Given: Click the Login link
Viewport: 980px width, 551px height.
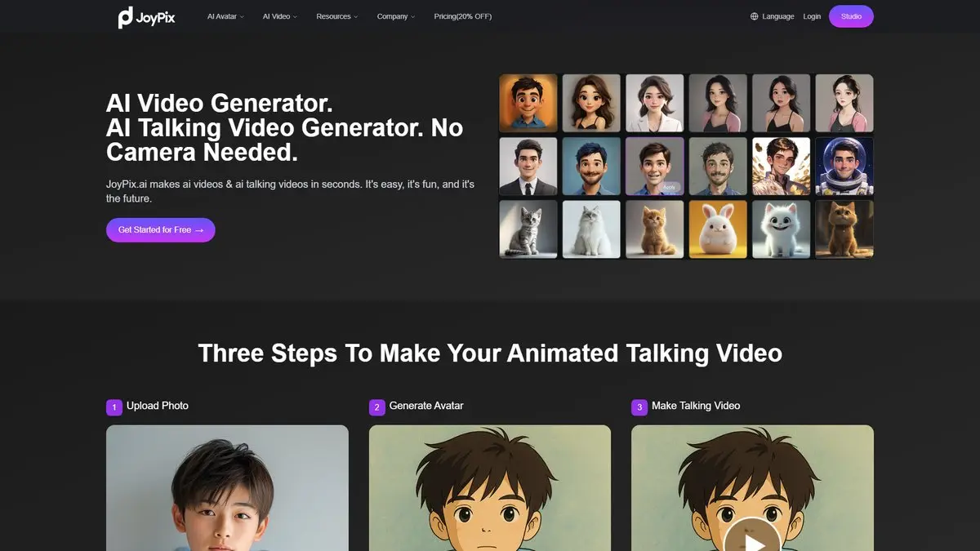Looking at the screenshot, I should [x=812, y=16].
